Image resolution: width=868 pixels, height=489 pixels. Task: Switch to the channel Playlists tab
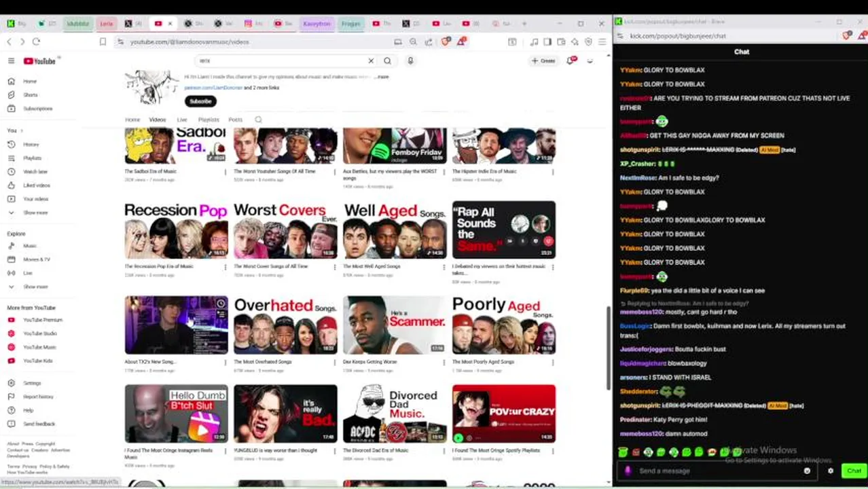(209, 120)
